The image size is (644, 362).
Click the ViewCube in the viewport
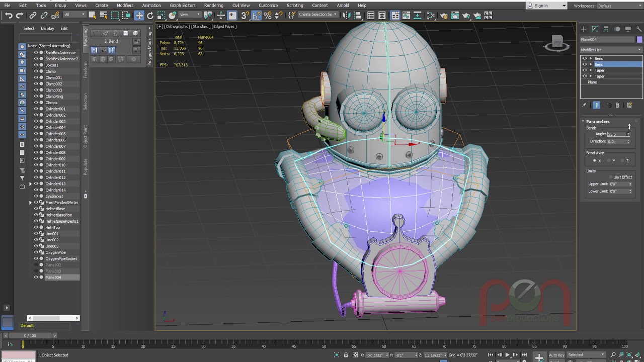coord(557,43)
